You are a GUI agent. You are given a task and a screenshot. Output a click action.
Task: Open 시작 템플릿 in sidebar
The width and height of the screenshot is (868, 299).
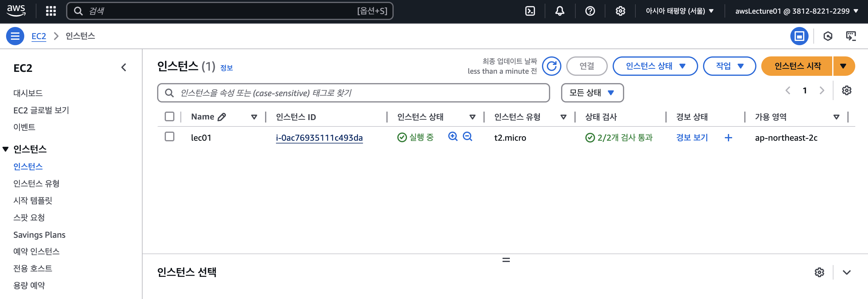pyautogui.click(x=33, y=200)
